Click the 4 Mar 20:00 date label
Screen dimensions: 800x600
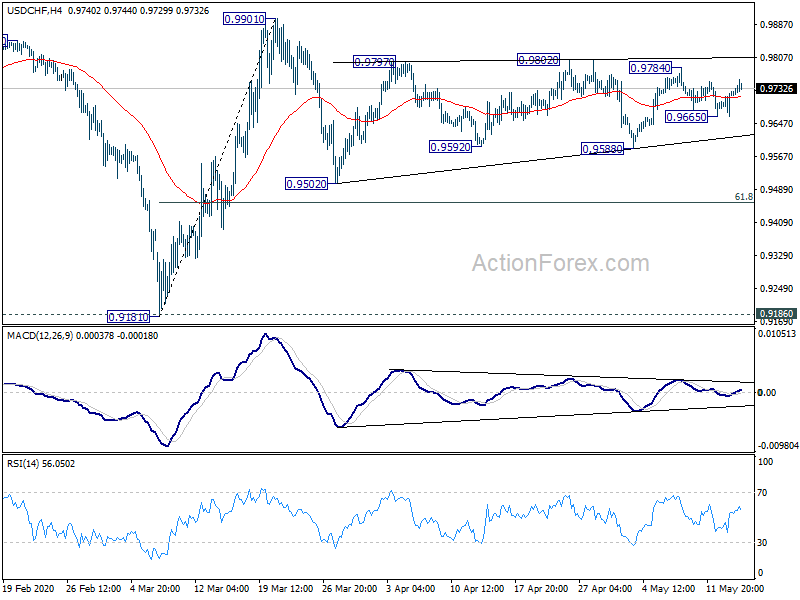coord(155,588)
